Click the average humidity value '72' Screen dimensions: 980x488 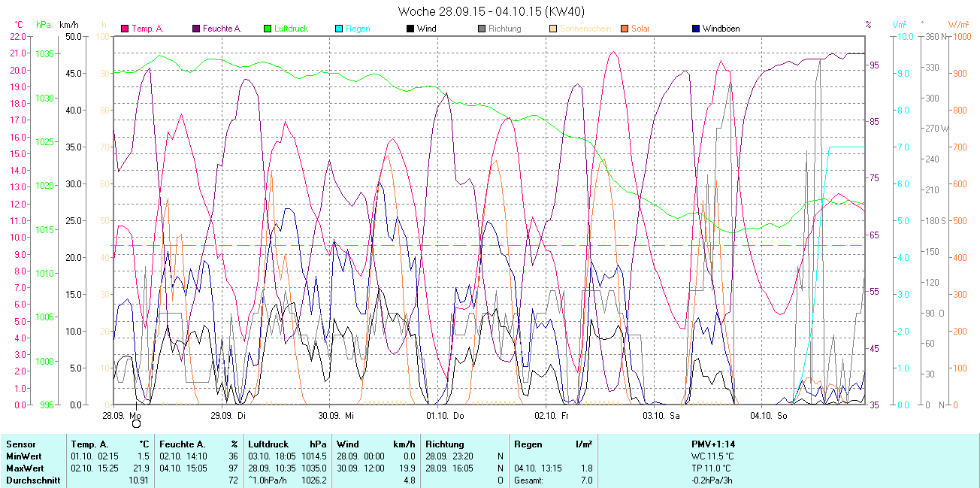pyautogui.click(x=233, y=480)
